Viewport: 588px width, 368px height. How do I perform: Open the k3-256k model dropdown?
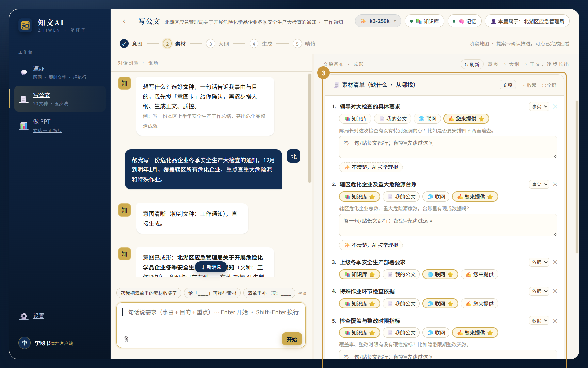378,21
